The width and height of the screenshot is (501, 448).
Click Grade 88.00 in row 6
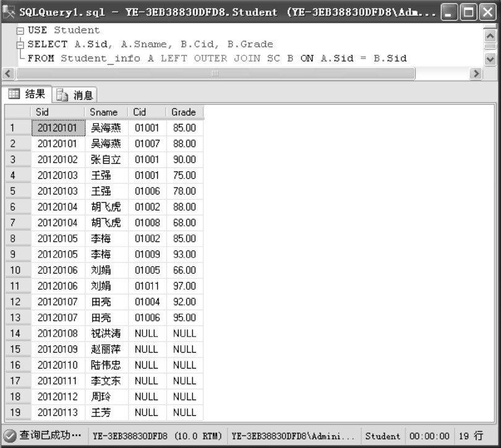click(x=185, y=207)
